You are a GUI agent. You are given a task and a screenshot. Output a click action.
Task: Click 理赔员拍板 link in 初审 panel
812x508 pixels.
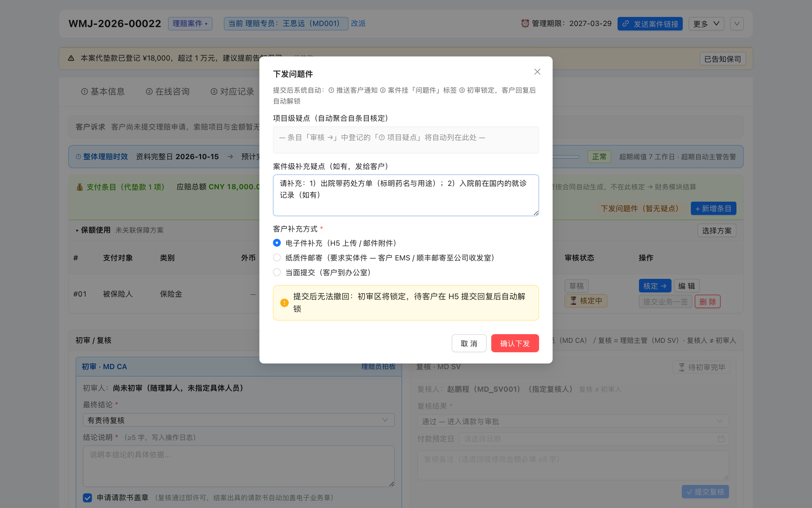[x=378, y=367]
